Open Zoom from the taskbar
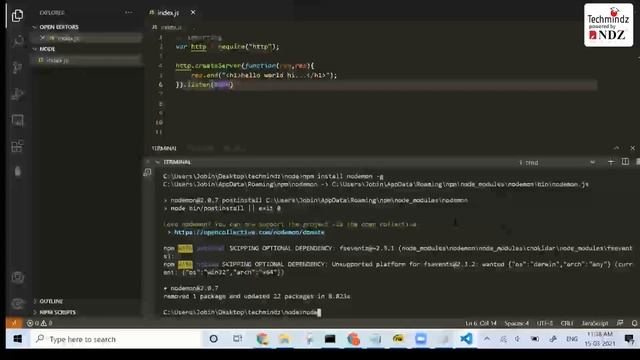Image resolution: width=640 pixels, height=360 pixels. click(421, 339)
